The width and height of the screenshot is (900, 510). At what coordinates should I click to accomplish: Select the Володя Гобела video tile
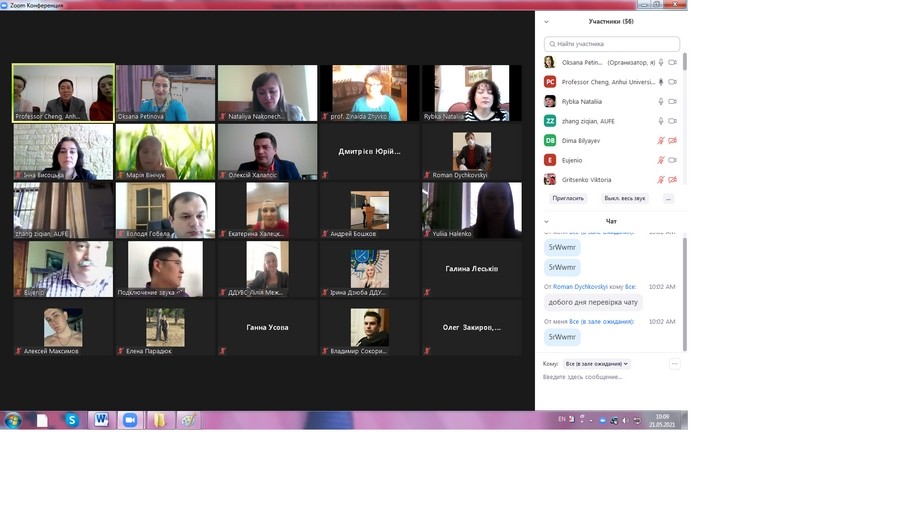click(x=165, y=210)
